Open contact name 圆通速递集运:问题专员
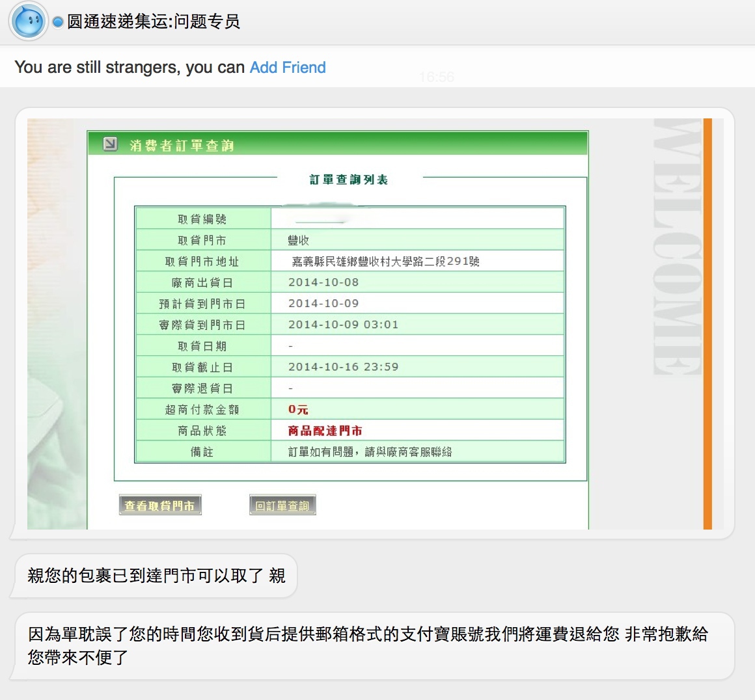The height and width of the screenshot is (700, 755). click(x=153, y=21)
